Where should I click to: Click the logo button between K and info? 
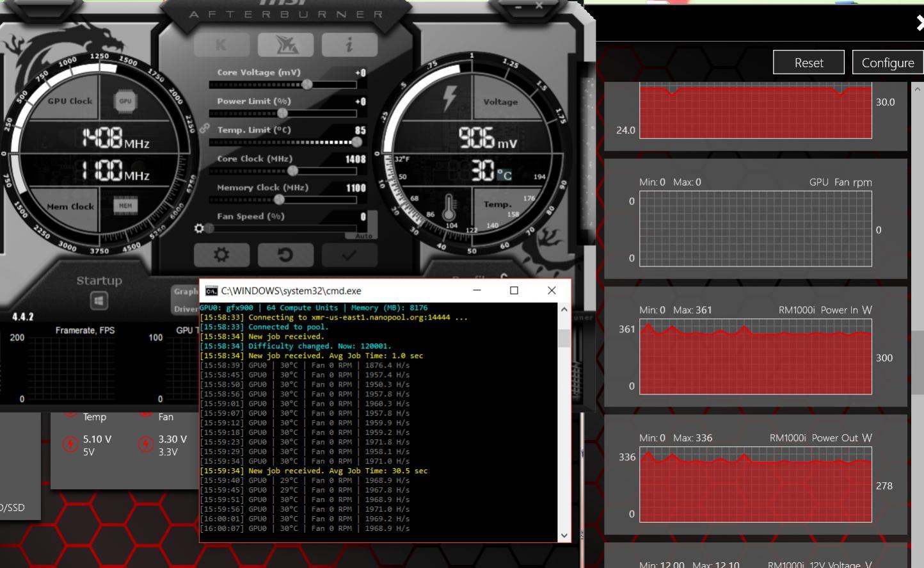[x=285, y=45]
